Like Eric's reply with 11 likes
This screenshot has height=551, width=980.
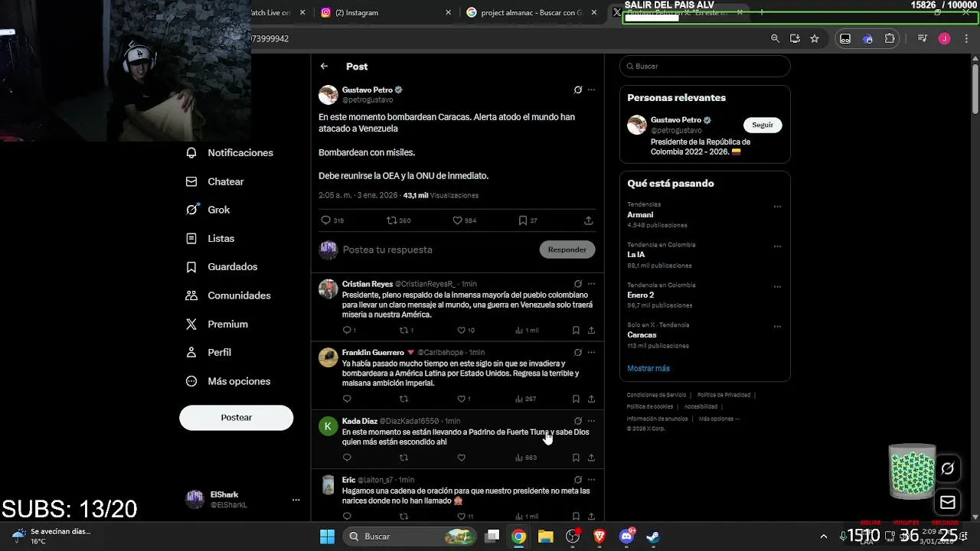pyautogui.click(x=465, y=517)
